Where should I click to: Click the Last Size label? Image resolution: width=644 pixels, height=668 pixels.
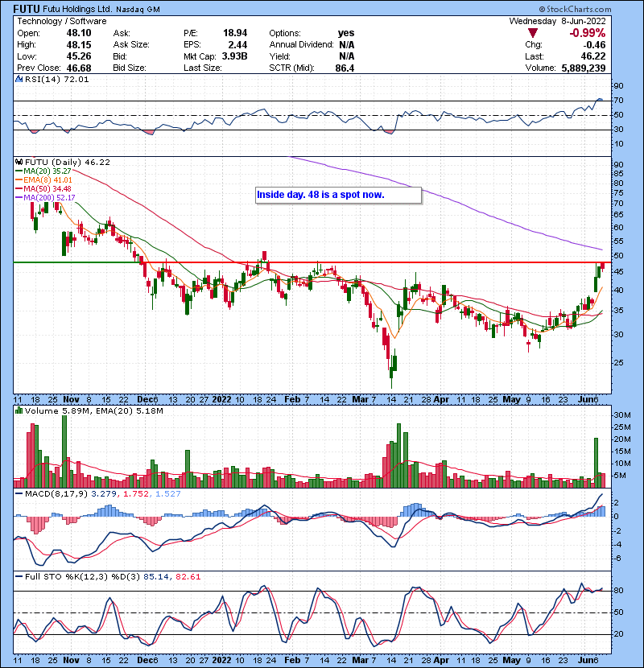(x=202, y=68)
